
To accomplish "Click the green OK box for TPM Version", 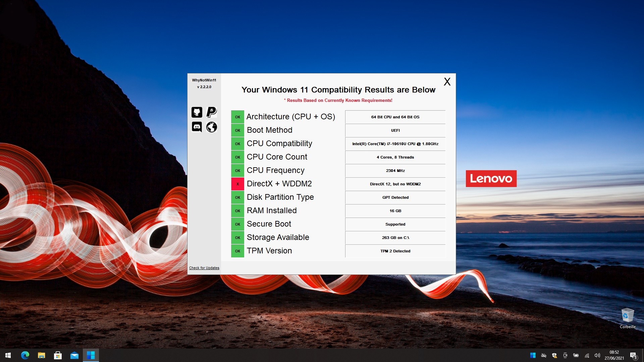I will [x=237, y=251].
